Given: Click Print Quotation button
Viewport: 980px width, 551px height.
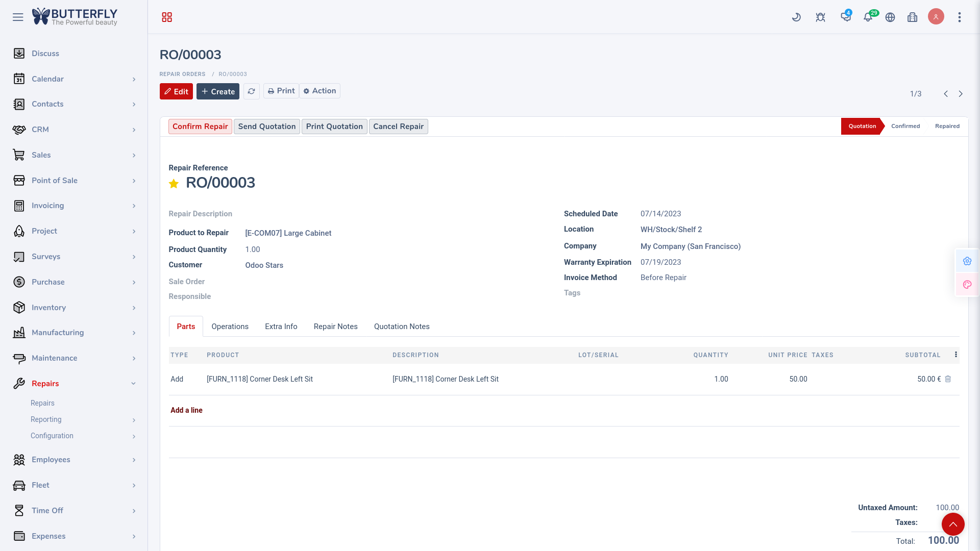Looking at the screenshot, I should point(334,127).
